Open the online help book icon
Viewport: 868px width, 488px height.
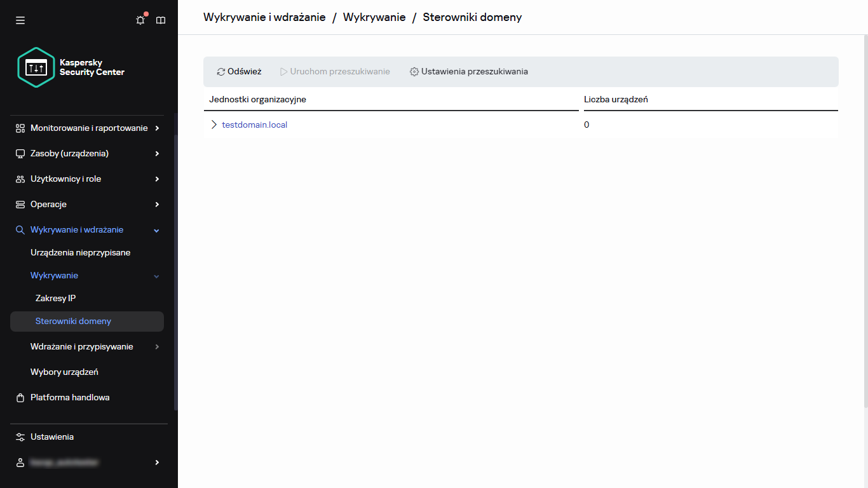[160, 20]
